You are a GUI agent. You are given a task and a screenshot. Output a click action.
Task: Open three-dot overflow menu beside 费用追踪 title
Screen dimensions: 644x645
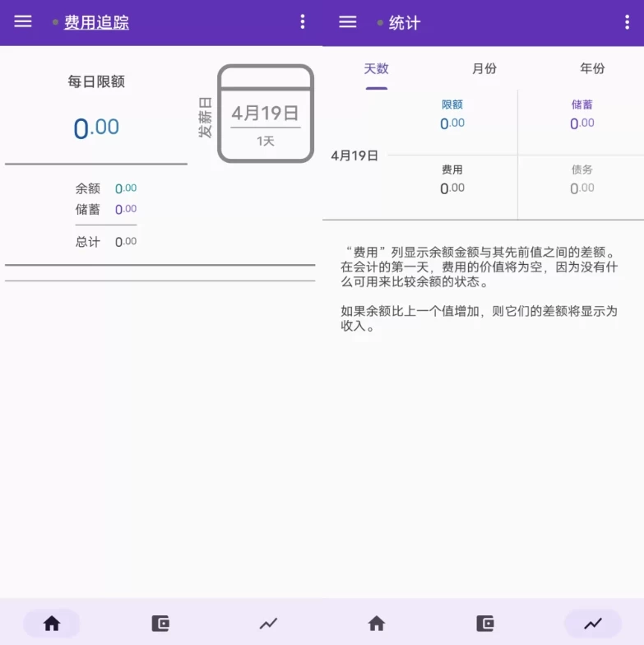(303, 22)
